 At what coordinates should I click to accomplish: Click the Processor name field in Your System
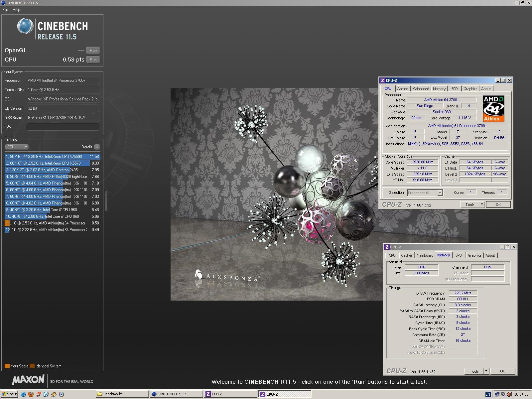tap(63, 80)
